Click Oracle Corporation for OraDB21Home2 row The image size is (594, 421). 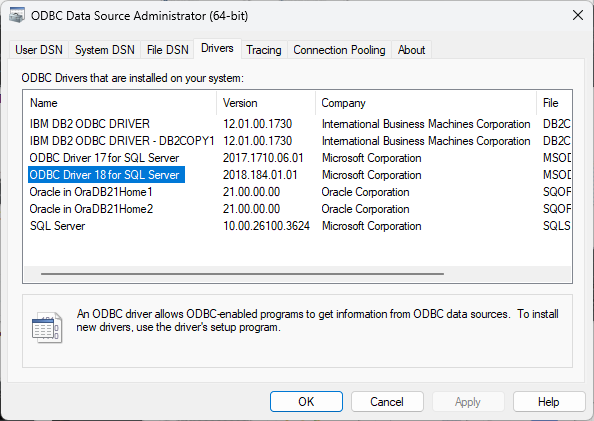tap(366, 209)
